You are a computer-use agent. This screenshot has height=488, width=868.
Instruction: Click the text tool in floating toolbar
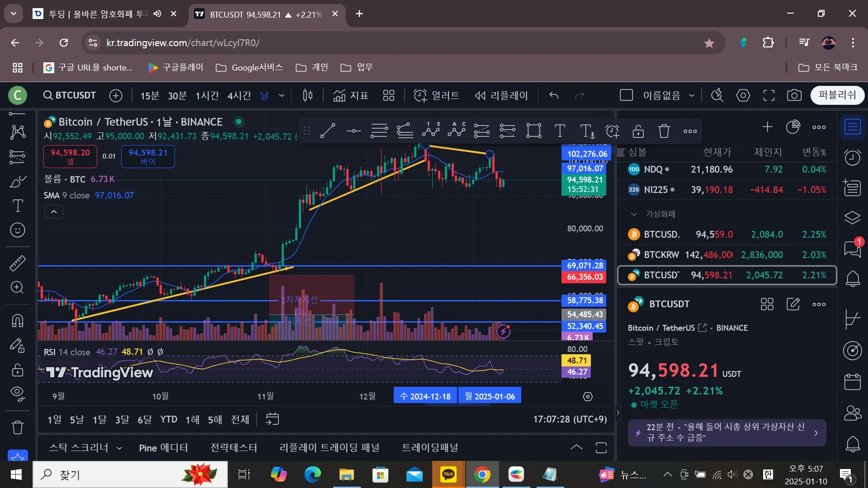(560, 131)
